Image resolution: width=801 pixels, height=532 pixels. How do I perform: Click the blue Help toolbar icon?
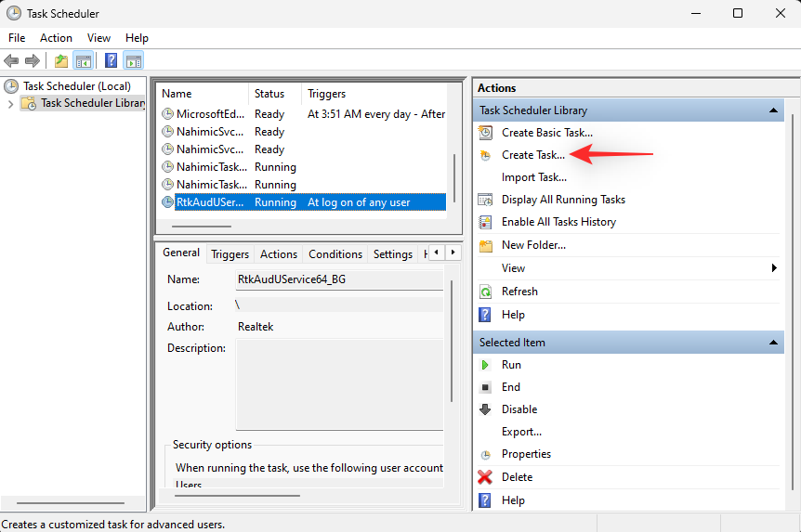[x=111, y=60]
